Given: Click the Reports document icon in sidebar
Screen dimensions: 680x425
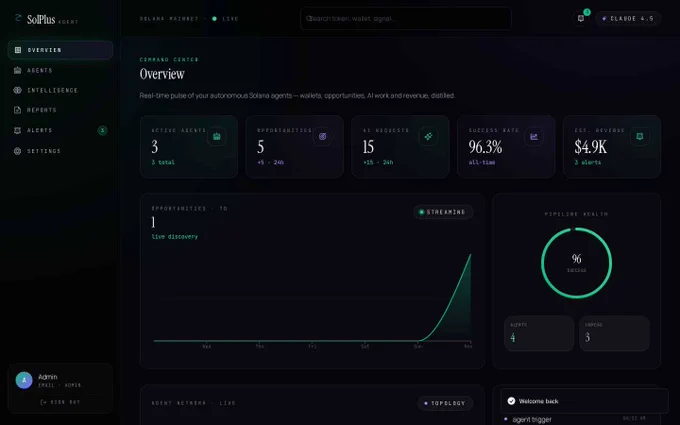Looking at the screenshot, I should tap(17, 110).
